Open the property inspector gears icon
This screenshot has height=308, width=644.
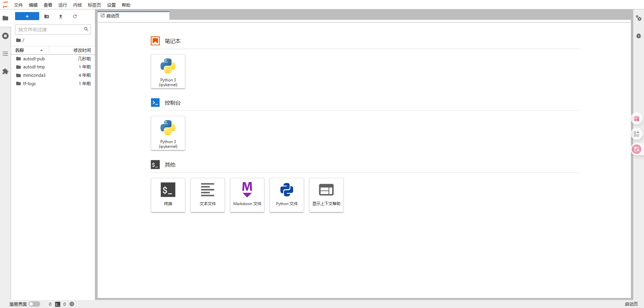tap(639, 18)
